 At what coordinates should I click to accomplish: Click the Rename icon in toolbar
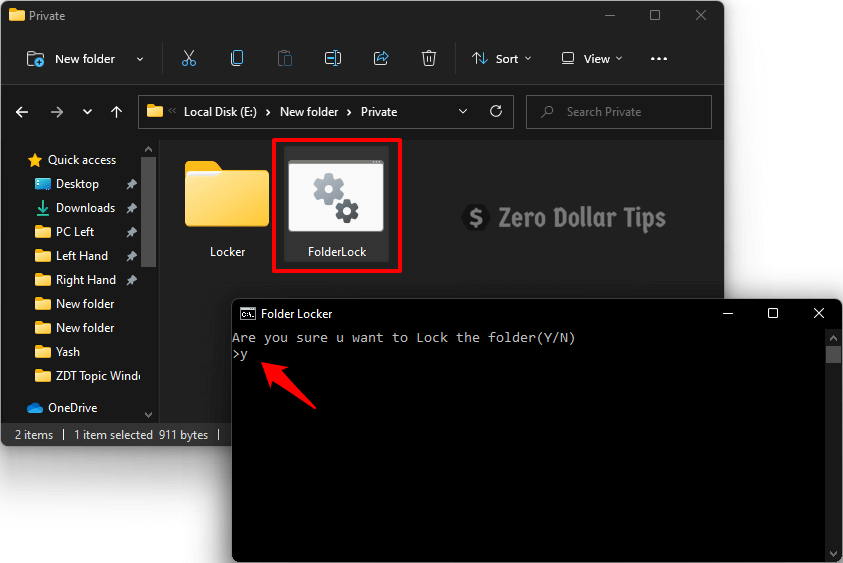(x=333, y=58)
